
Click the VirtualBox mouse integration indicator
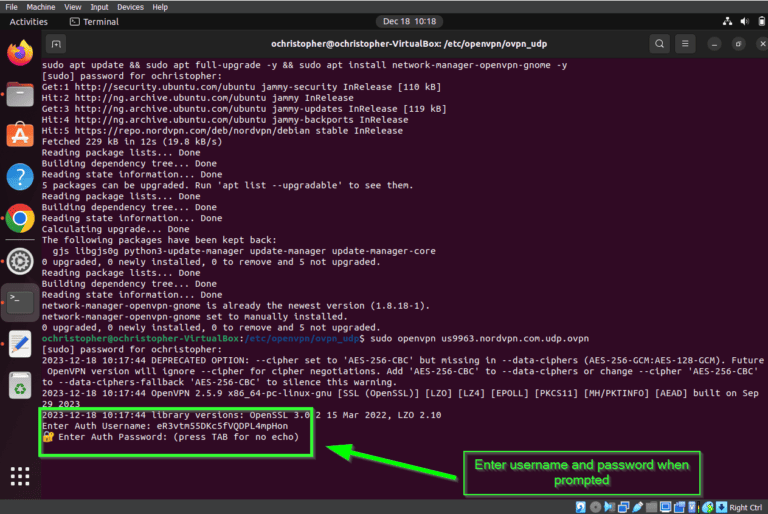click(708, 507)
